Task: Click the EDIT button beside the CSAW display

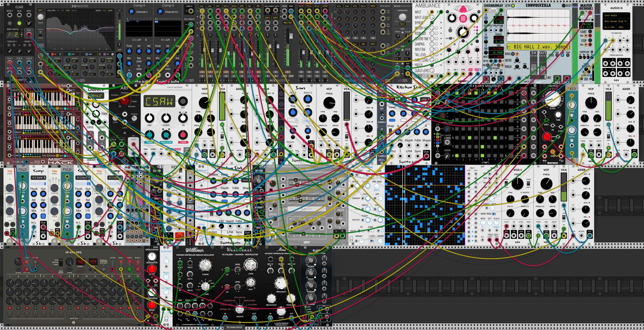Action: coord(183,101)
